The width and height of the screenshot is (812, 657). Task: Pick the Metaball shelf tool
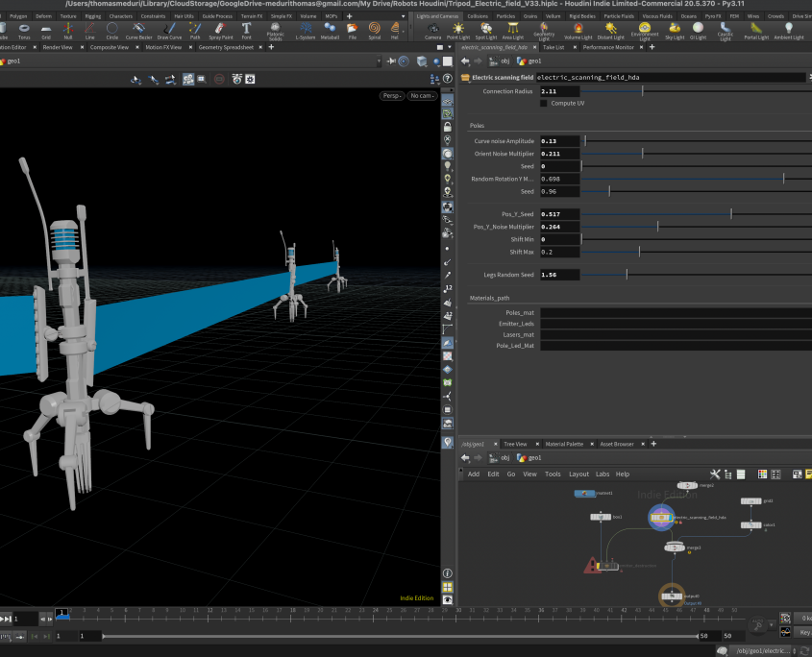[x=330, y=31]
